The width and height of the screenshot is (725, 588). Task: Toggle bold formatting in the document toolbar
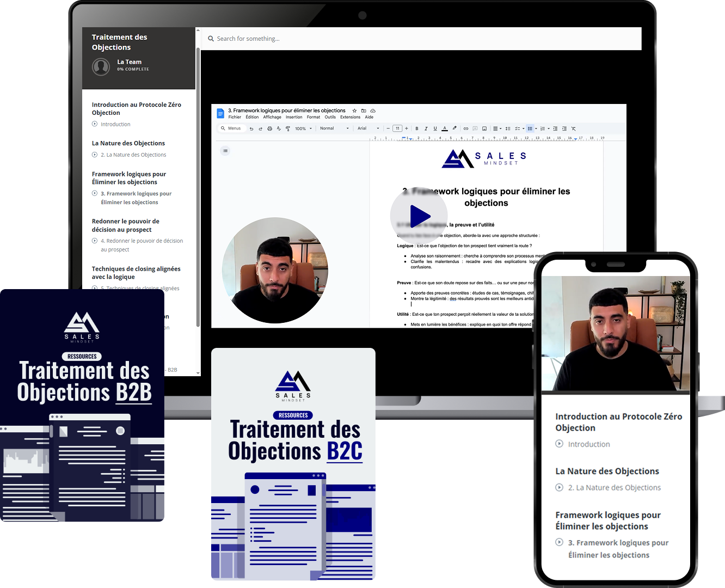417,129
